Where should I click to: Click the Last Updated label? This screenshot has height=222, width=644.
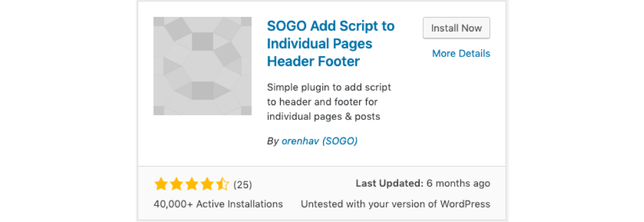(389, 183)
